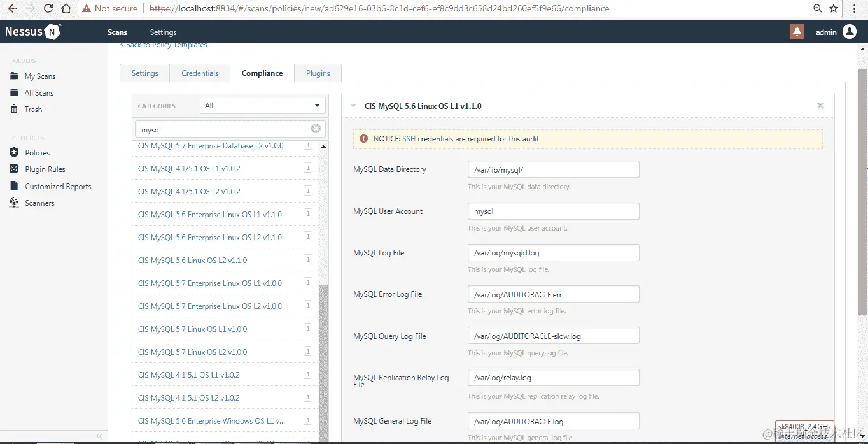Collapse the sidebar with the double chevron
Viewport: 868px width, 444px height.
(x=99, y=436)
